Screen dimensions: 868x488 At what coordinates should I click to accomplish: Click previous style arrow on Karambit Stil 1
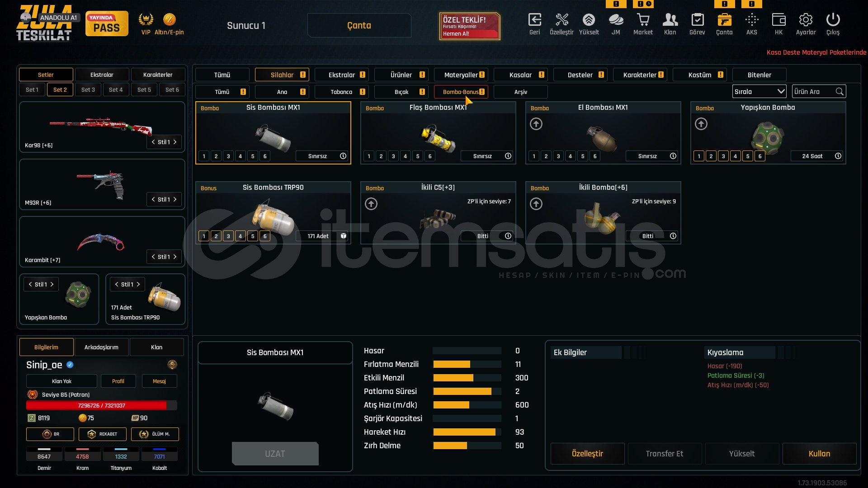[x=153, y=257]
